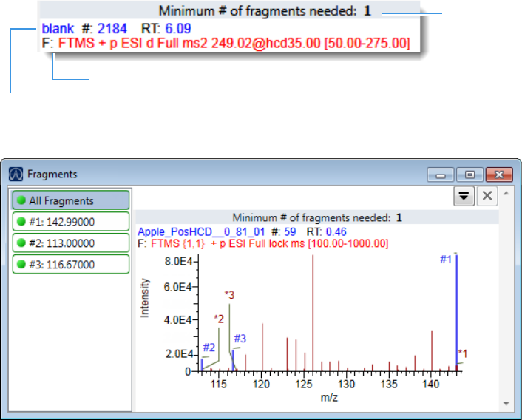Click the *2 annotation label in spectrum
This screenshot has width=522, height=420.
coord(219,319)
